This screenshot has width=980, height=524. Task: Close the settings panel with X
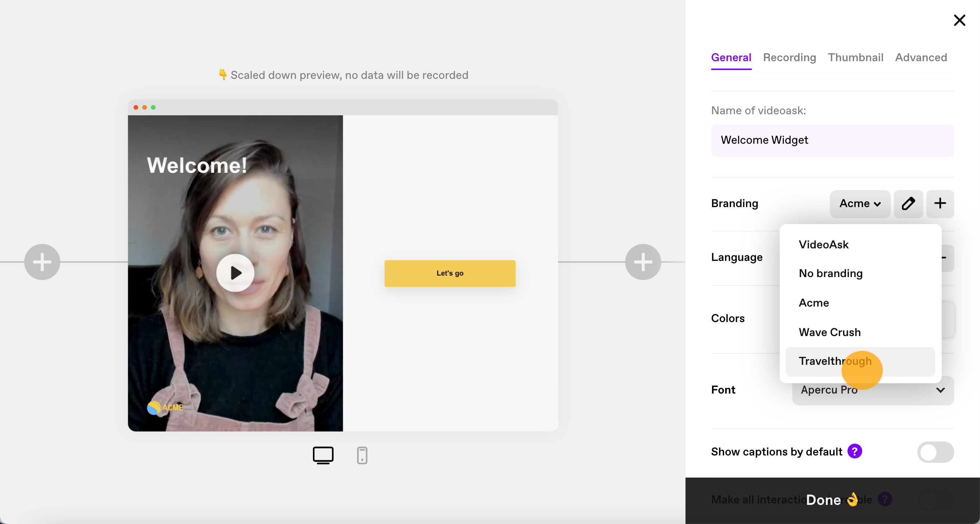click(959, 20)
